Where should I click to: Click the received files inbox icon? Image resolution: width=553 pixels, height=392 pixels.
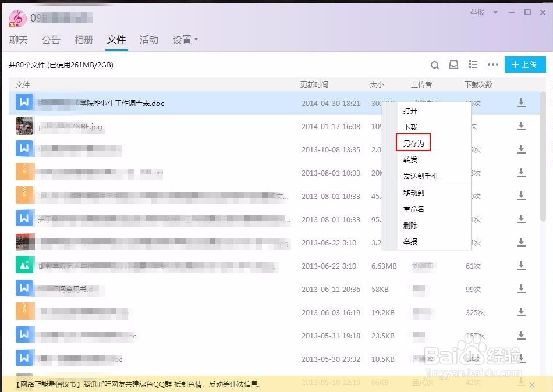(x=453, y=65)
